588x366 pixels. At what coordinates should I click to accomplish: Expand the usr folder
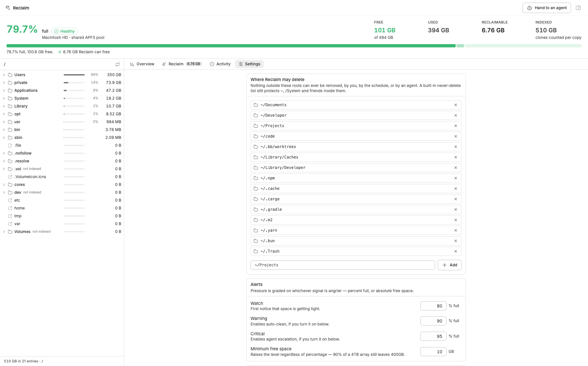point(4,122)
